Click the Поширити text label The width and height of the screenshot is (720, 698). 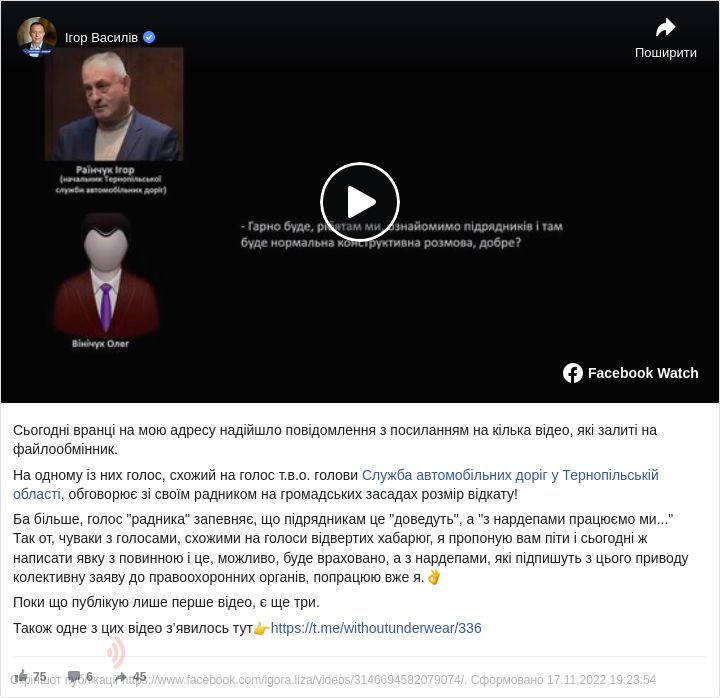point(665,53)
